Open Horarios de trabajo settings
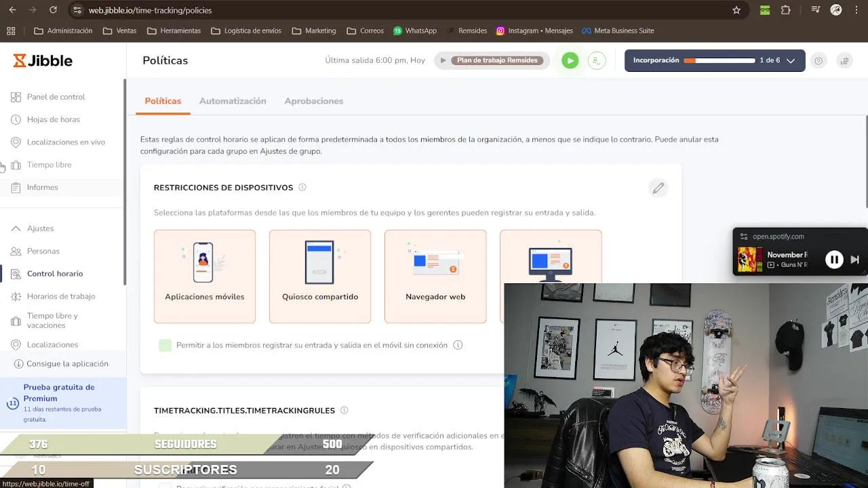Viewport: 868px width, 488px height. [61, 296]
